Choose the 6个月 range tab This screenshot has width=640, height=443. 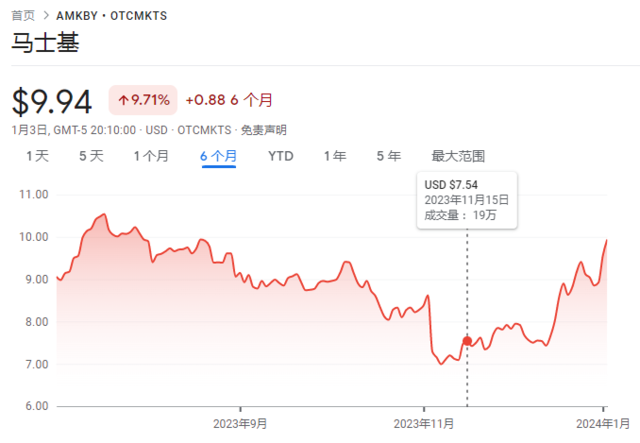click(218, 156)
